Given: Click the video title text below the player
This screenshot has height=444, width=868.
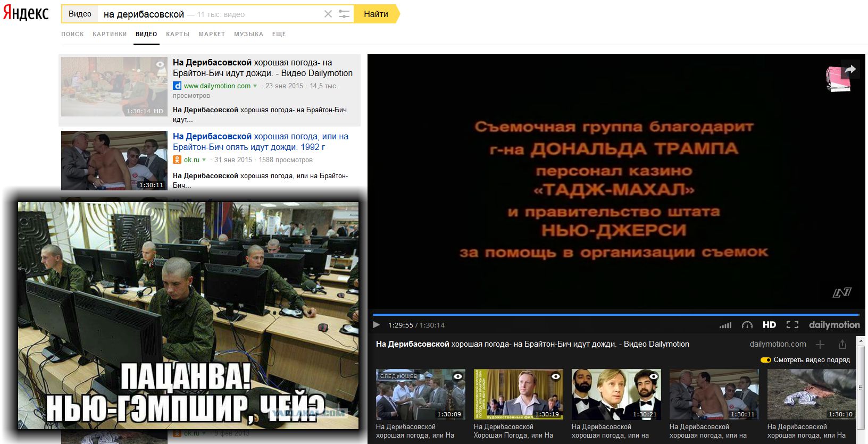Looking at the screenshot, I should coord(532,344).
